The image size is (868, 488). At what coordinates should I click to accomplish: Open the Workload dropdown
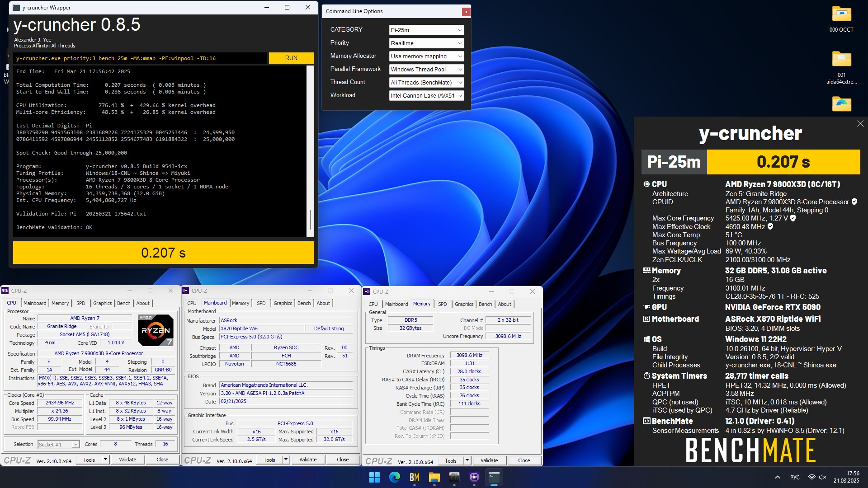click(x=426, y=95)
